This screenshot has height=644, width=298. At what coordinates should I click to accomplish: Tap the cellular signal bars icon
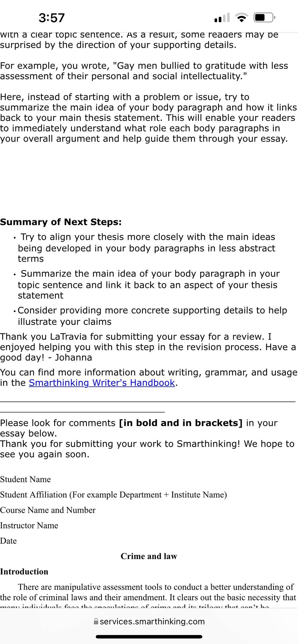coord(222,18)
